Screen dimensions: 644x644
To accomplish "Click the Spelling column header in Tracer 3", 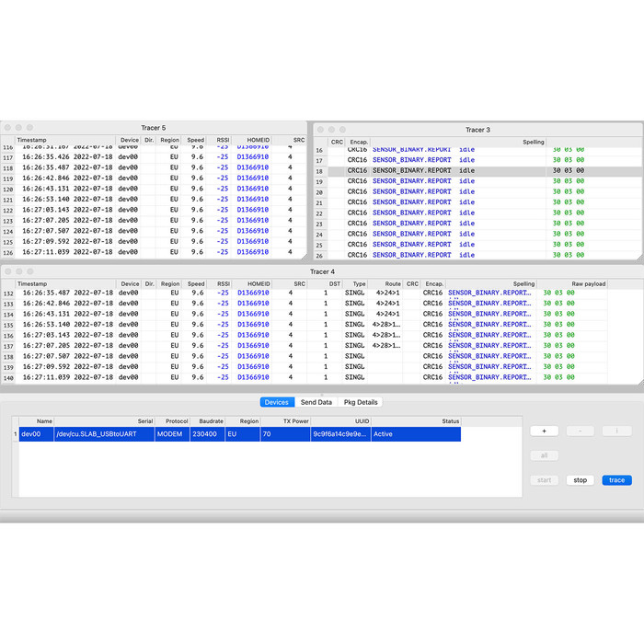I will (534, 143).
